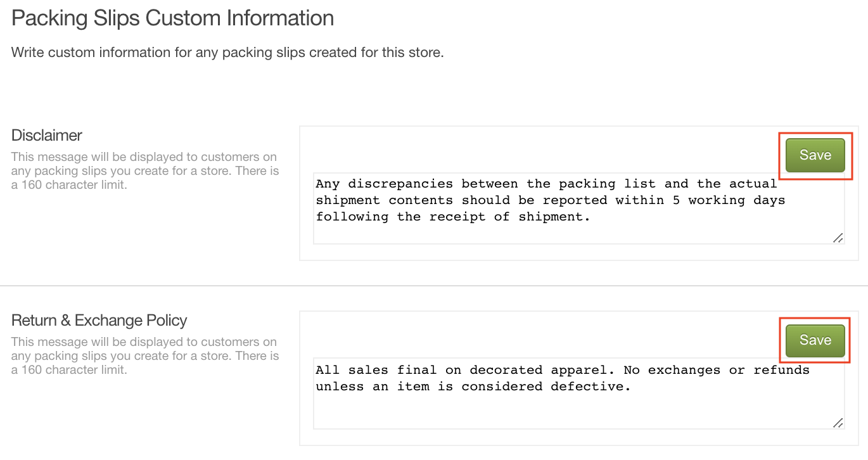Select the "Packing Slips Custom Information" heading
This screenshot has width=868, height=460.
[x=173, y=18]
